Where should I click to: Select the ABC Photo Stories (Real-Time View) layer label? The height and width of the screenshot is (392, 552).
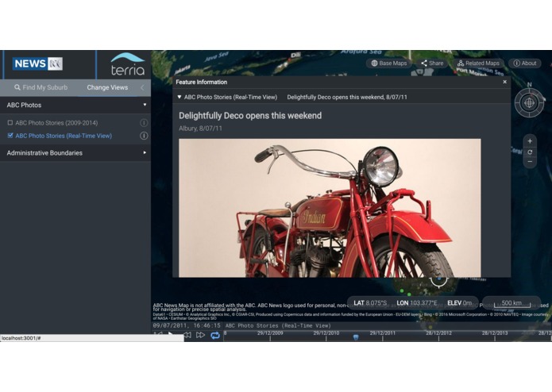(x=64, y=136)
